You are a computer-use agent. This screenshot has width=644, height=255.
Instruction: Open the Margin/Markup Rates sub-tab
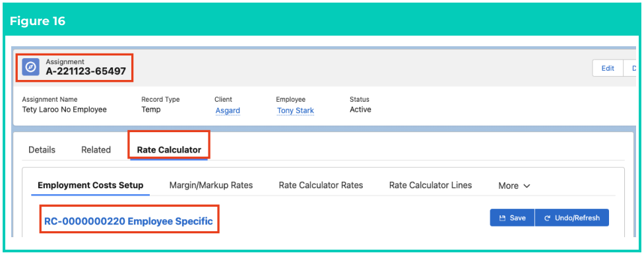[211, 185]
